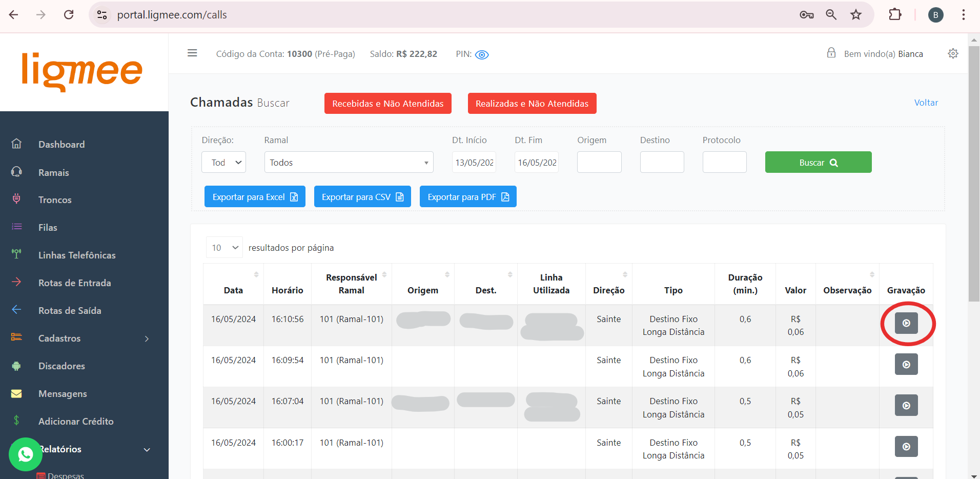Open the WhatsApp chat bubble
This screenshot has height=479, width=980.
25,454
